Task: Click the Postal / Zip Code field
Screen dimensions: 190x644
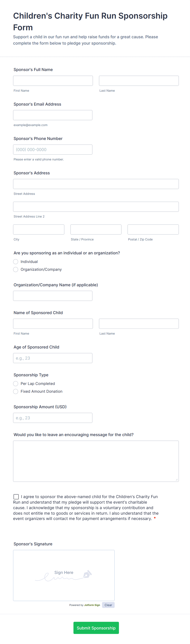Action: [x=153, y=229]
